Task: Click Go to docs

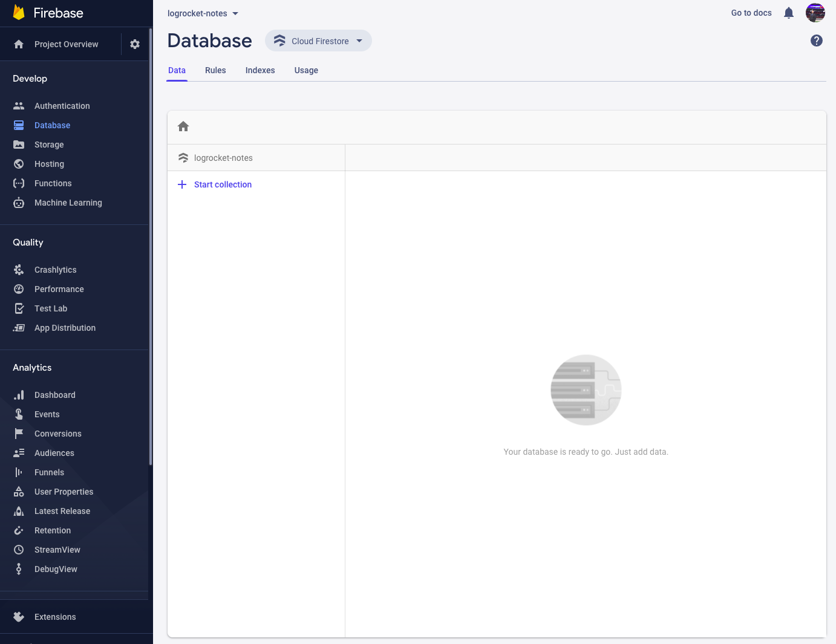Action: 751,13
